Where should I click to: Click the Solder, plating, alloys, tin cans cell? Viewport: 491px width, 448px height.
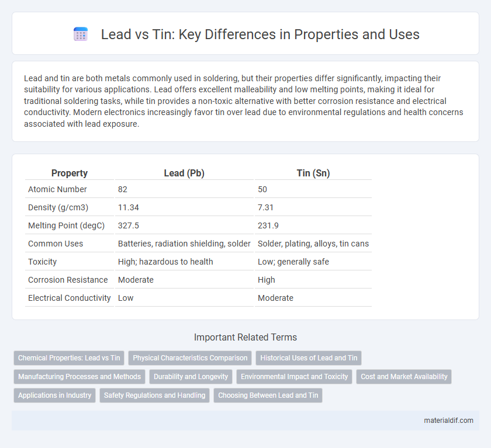click(313, 244)
